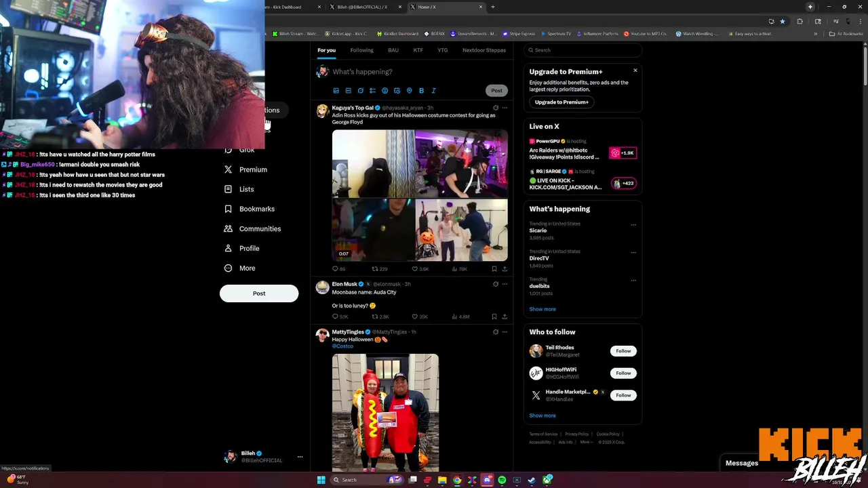Open More in the sidebar
This screenshot has width=868, height=488.
pyautogui.click(x=239, y=268)
